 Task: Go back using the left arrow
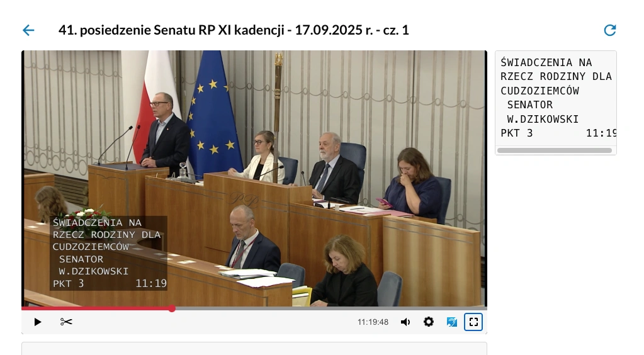[x=28, y=30]
